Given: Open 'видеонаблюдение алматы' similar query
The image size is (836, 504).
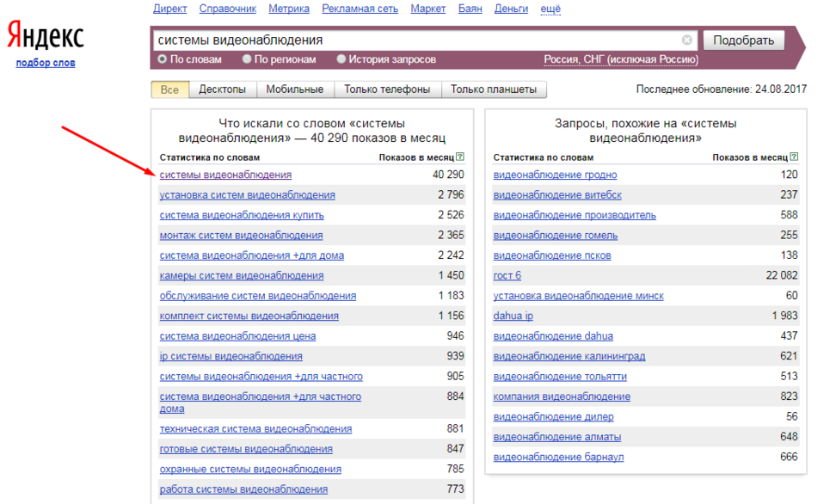Looking at the screenshot, I should (x=557, y=437).
